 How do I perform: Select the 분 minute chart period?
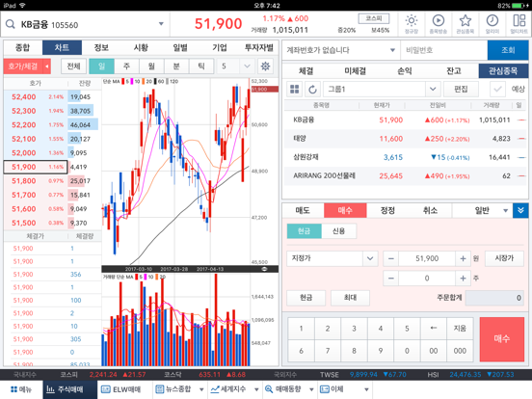176,66
